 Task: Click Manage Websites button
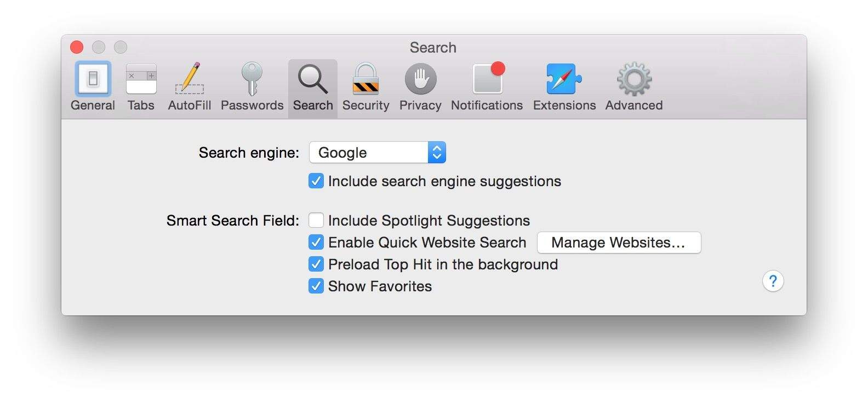tap(619, 243)
